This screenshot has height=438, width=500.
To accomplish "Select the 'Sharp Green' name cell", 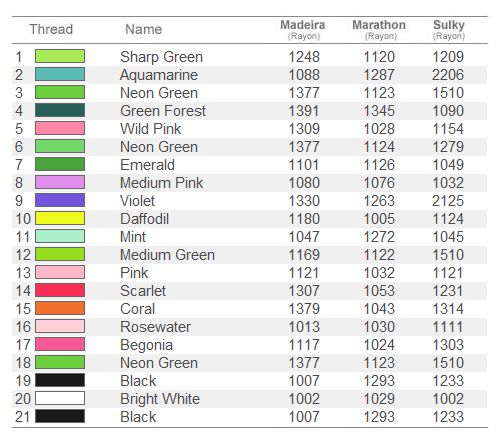I will [161, 57].
